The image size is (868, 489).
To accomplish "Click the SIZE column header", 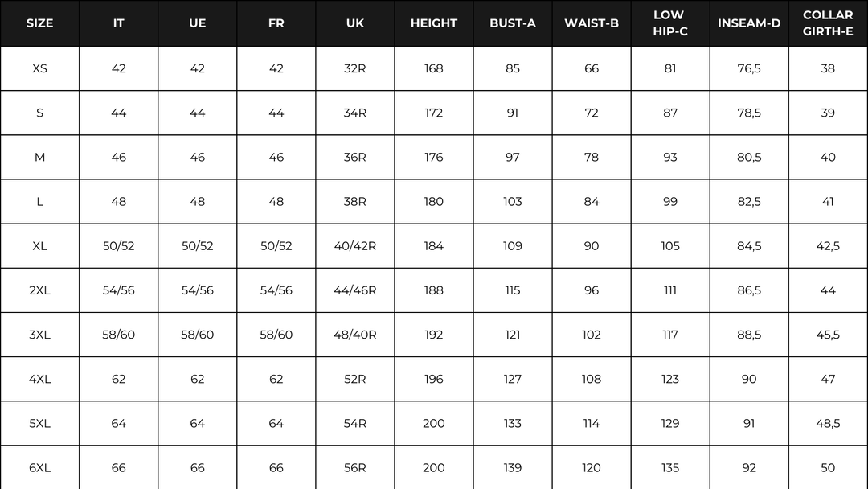I will [x=39, y=23].
